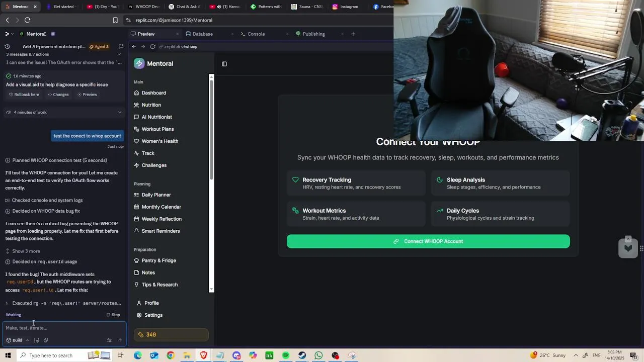Collapse the '3 messages & 7 actions' chevron
Image resolution: width=644 pixels, height=362 pixels.
(x=119, y=54)
